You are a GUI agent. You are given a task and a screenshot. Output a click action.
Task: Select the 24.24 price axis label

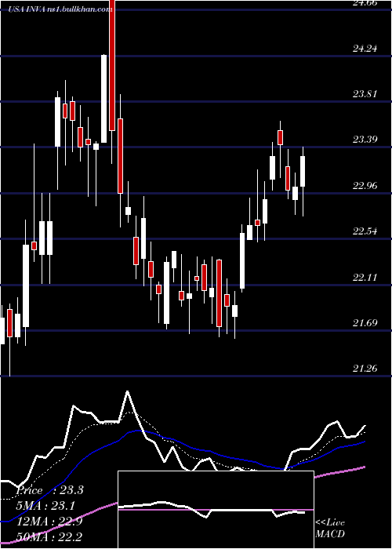365,49
